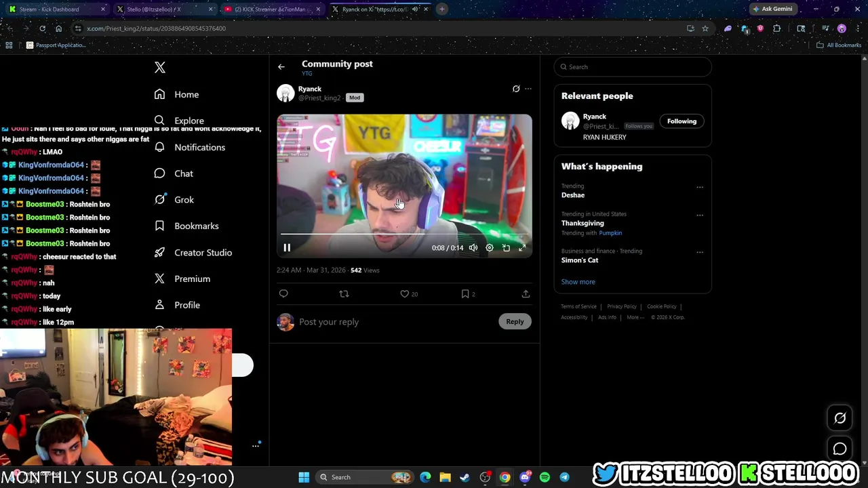Image resolution: width=868 pixels, height=488 pixels.
Task: Click the address bar URL
Action: 156,28
